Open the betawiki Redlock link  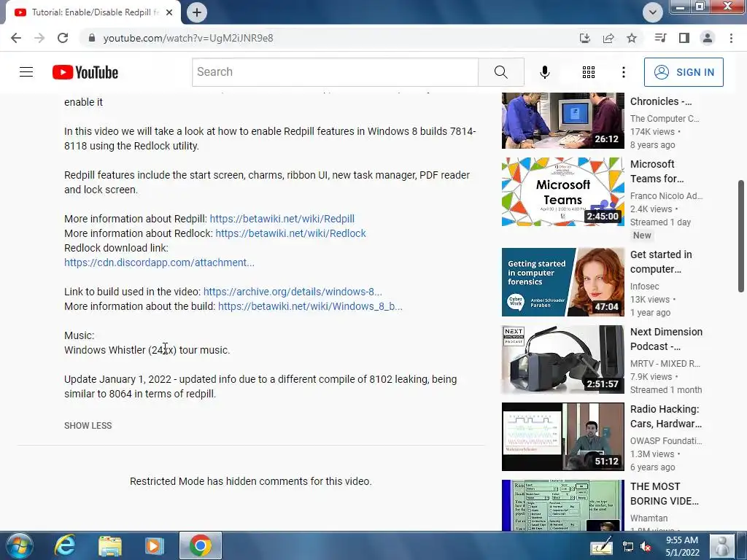tap(290, 233)
